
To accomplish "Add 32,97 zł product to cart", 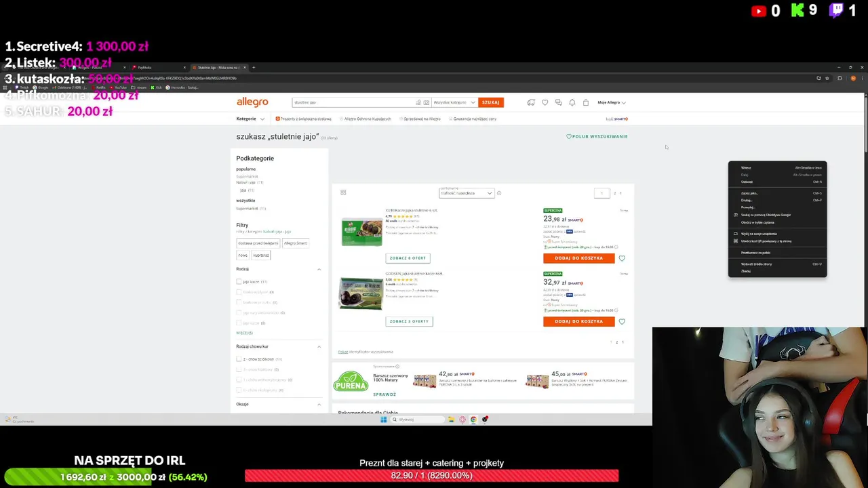I will [x=578, y=321].
